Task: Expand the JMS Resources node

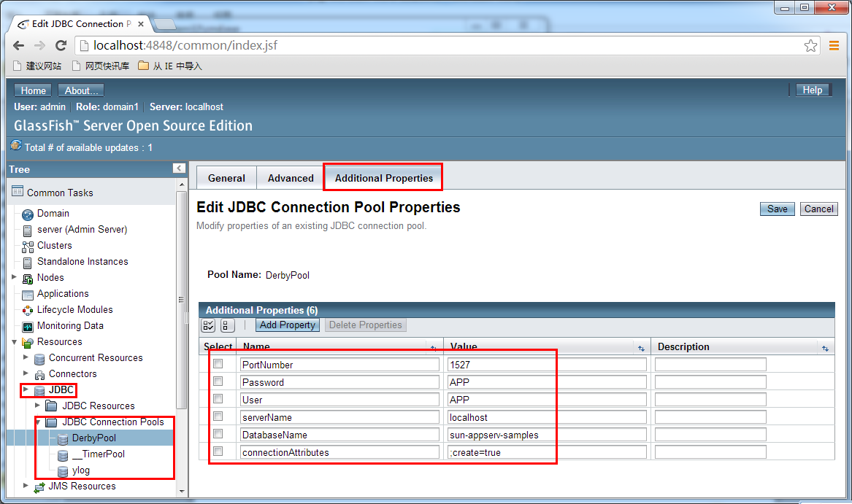Action: pyautogui.click(x=26, y=486)
